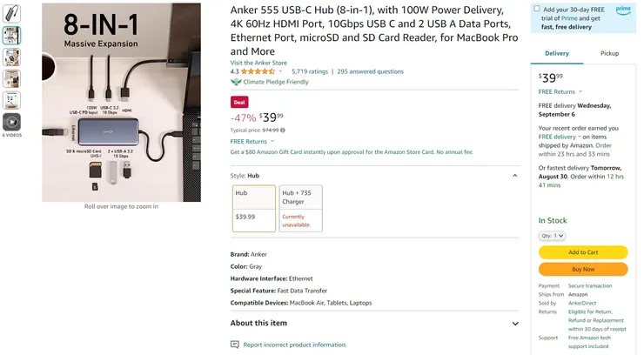This screenshot has height=355, width=644.
Task: Check the Prime 30-day FREE trial checkbox
Action: pyautogui.click(x=537, y=8)
